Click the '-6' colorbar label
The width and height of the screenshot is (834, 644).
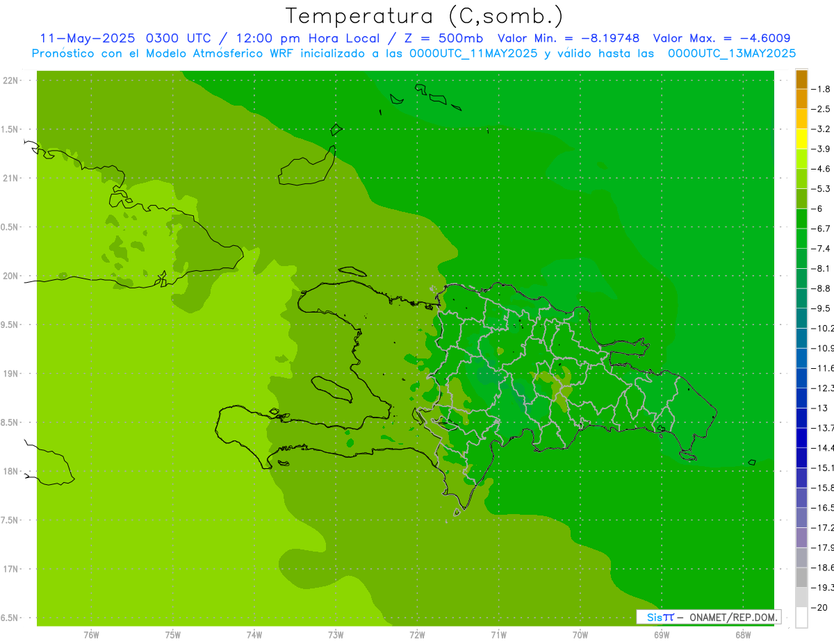[x=817, y=208]
